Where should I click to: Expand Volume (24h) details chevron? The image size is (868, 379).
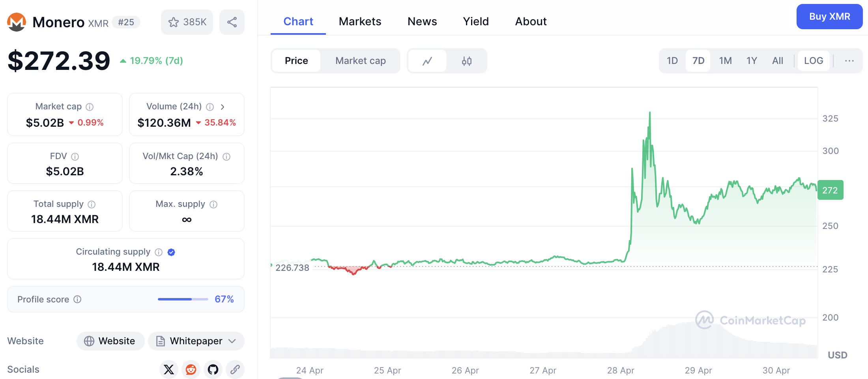point(223,107)
